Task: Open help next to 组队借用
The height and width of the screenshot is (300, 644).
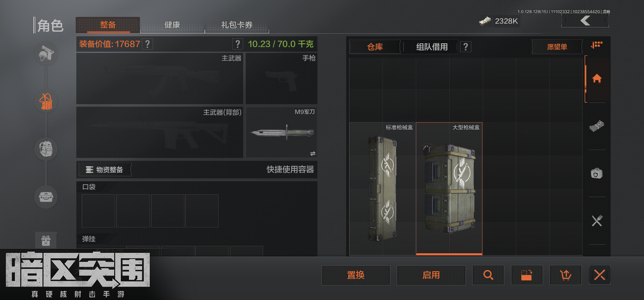Action: [x=465, y=47]
